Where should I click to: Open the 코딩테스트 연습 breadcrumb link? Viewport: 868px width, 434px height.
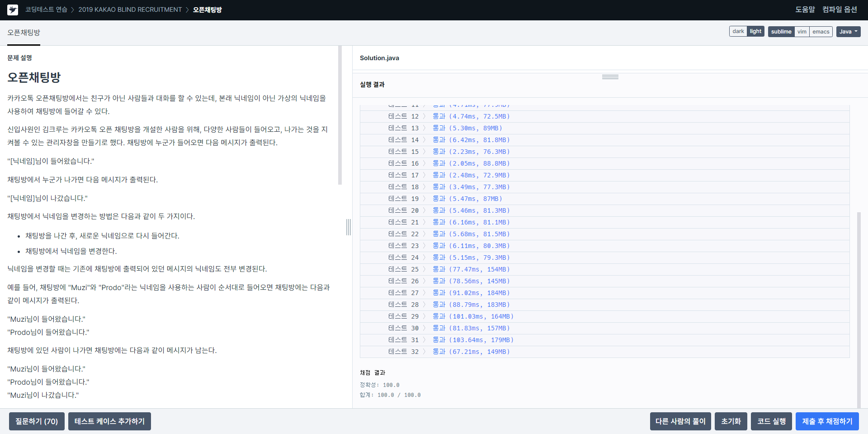coord(46,10)
